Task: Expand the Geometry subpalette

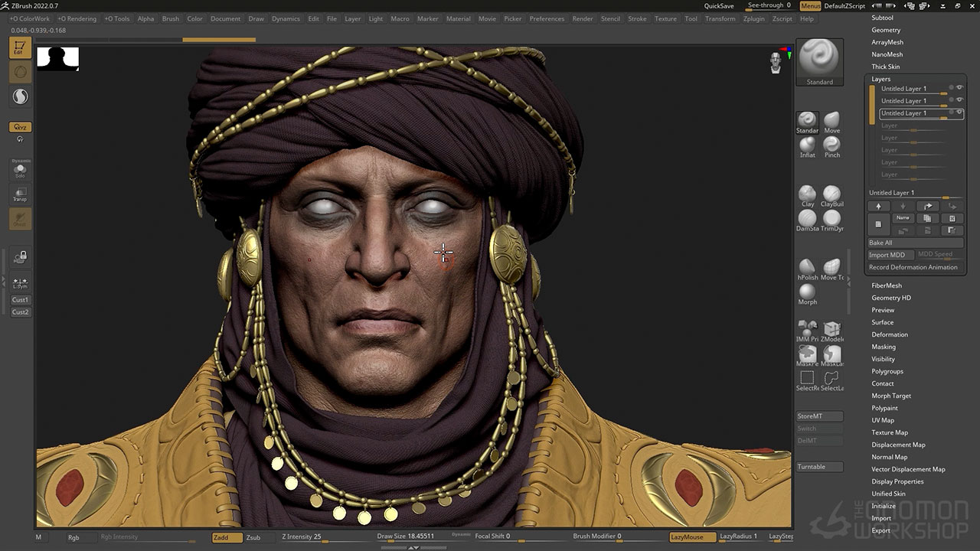Action: pyautogui.click(x=885, y=30)
